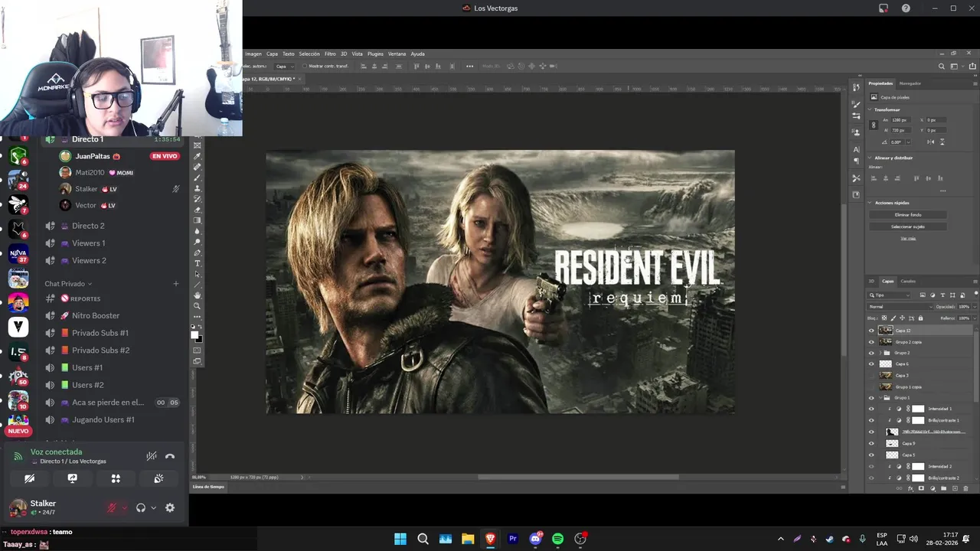Screen dimensions: 980x551
Task: Show the hidden Capa 3 layer
Action: (x=871, y=376)
